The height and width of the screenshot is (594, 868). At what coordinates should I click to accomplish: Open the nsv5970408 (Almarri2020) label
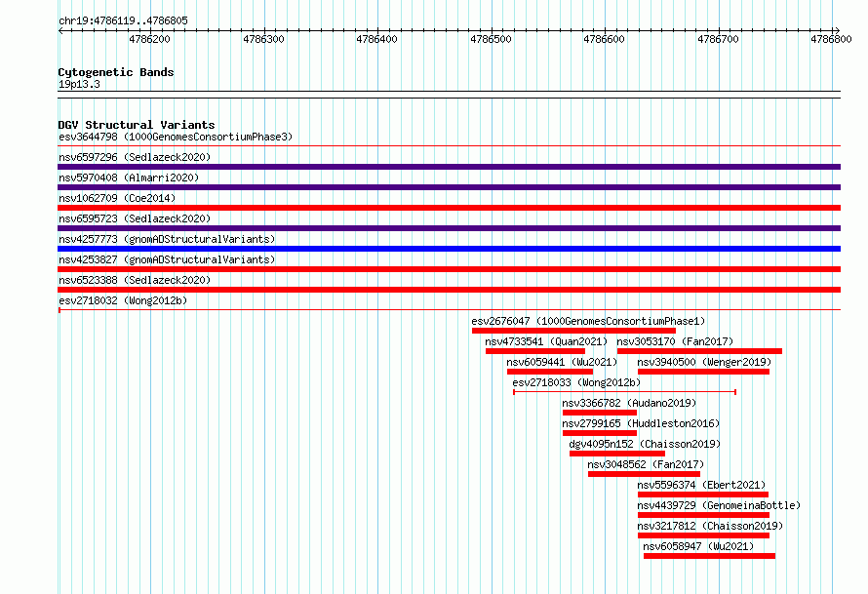(129, 178)
